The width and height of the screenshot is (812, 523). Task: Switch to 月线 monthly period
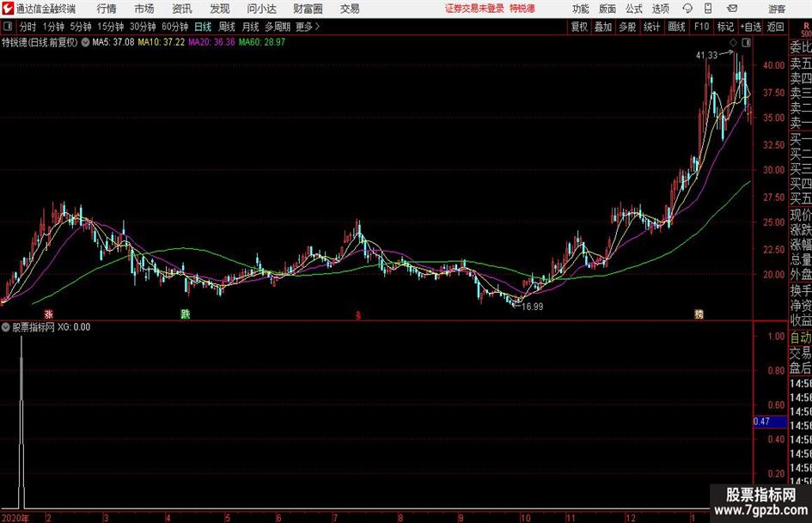250,27
